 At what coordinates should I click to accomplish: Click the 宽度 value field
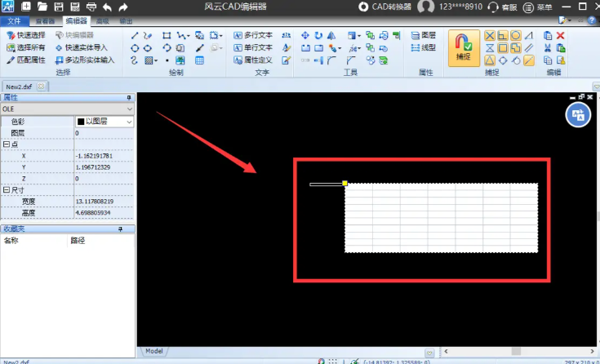pyautogui.click(x=104, y=202)
